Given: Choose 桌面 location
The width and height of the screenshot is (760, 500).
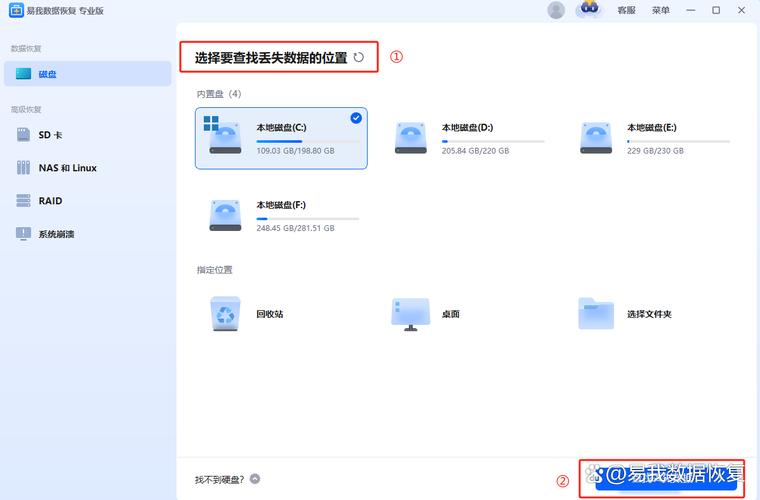Looking at the screenshot, I should (467, 314).
